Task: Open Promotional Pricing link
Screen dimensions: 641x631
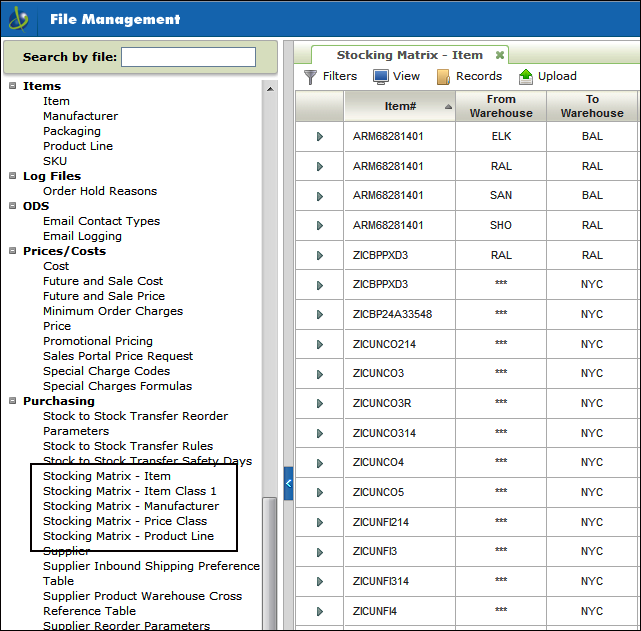Action: pos(98,341)
